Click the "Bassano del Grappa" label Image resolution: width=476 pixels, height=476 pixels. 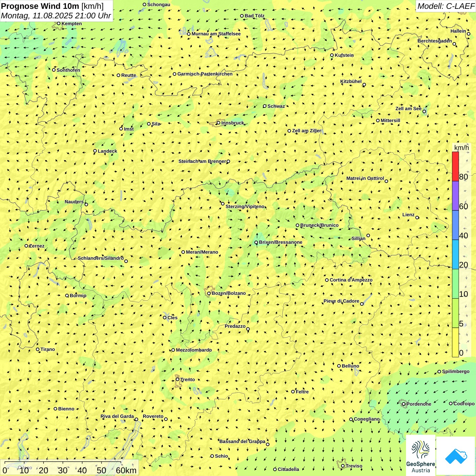coord(242,441)
